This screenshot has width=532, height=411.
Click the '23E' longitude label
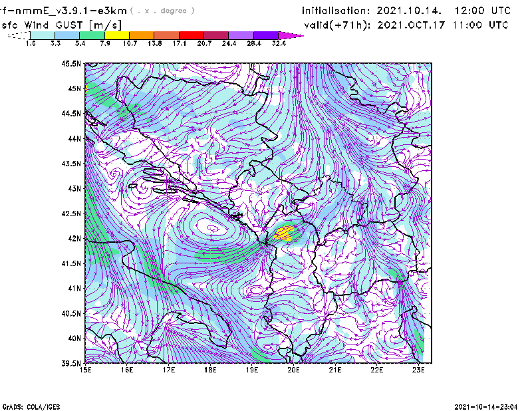(418, 370)
